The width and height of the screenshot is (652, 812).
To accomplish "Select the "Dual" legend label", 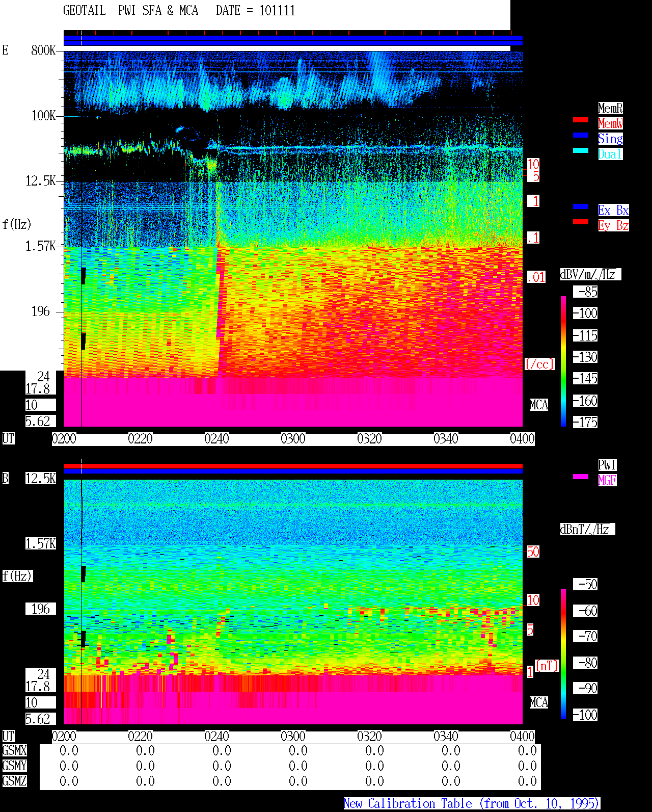I will 610,154.
